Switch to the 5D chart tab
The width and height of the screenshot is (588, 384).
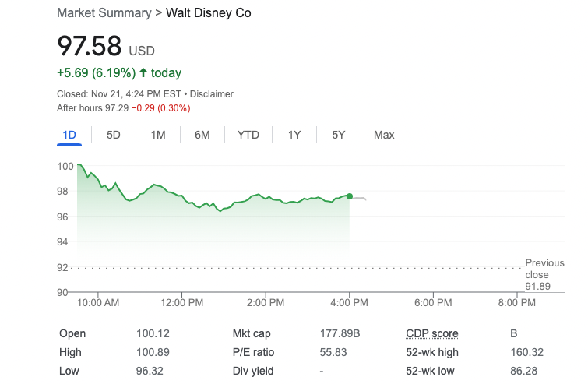click(x=114, y=135)
